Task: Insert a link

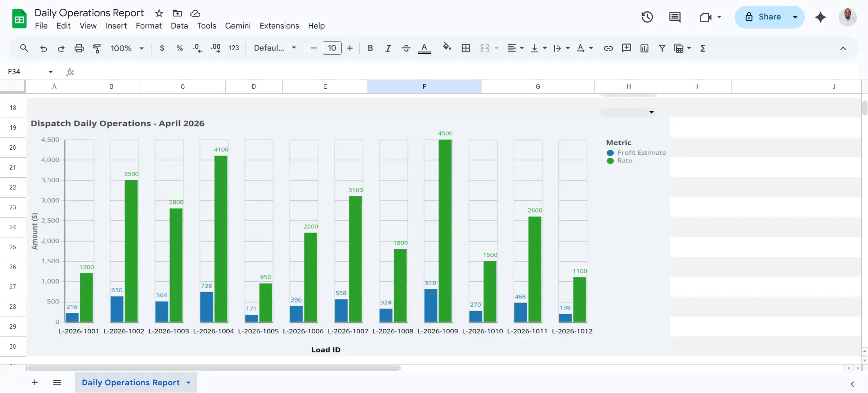Action: (x=609, y=48)
